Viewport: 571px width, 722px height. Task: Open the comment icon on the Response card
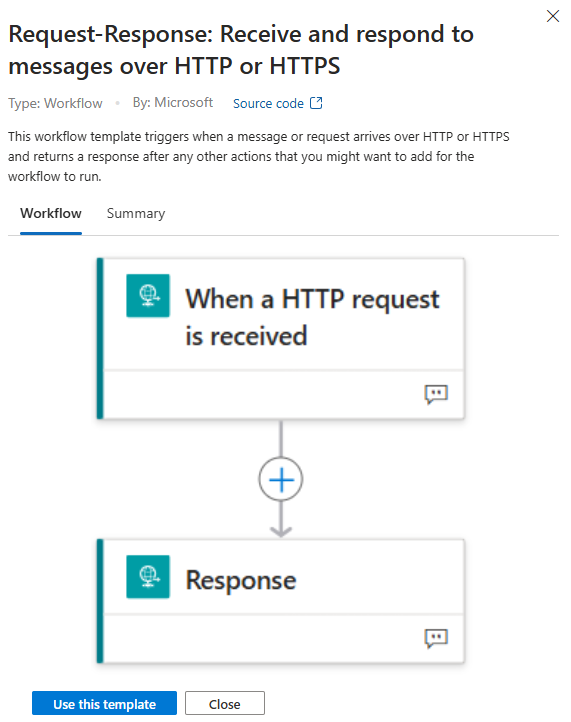point(436,638)
